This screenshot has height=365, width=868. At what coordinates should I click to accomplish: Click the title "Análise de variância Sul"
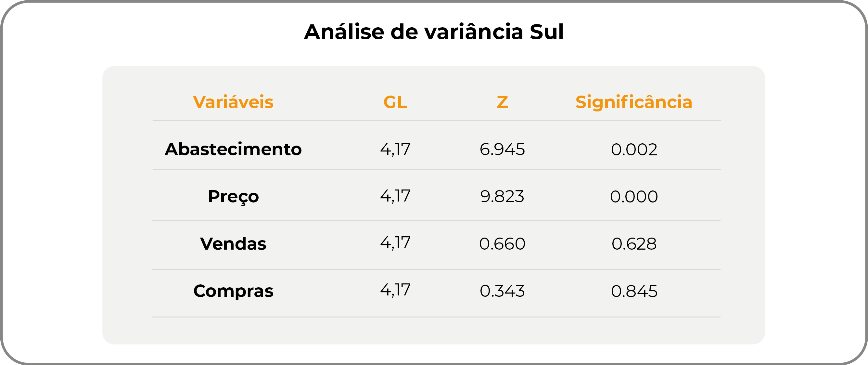[434, 32]
